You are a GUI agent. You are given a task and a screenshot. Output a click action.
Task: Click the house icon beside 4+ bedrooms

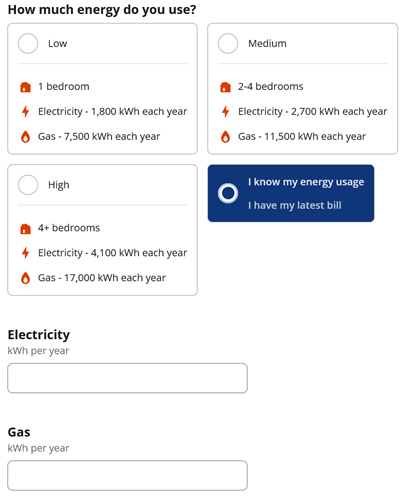click(x=25, y=229)
